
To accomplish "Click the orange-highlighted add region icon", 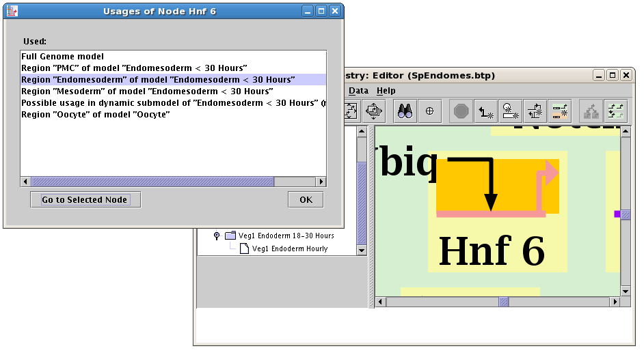I will pyautogui.click(x=559, y=111).
